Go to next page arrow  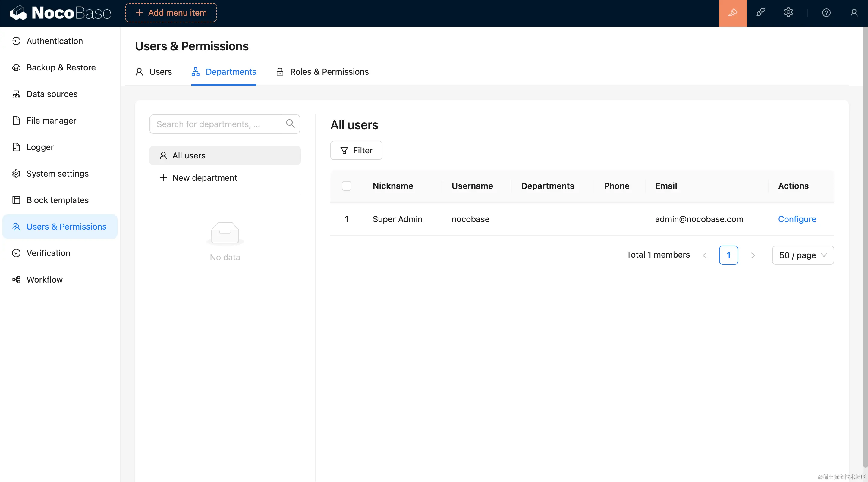tap(753, 255)
